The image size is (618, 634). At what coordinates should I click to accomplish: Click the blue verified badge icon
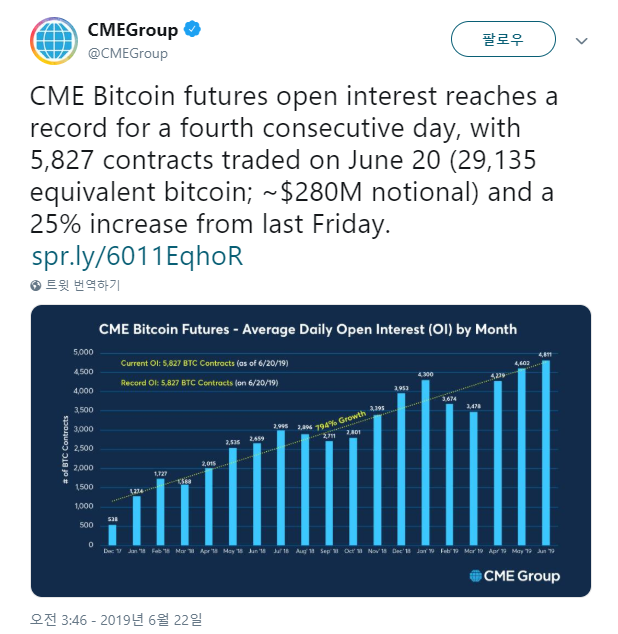tap(192, 30)
